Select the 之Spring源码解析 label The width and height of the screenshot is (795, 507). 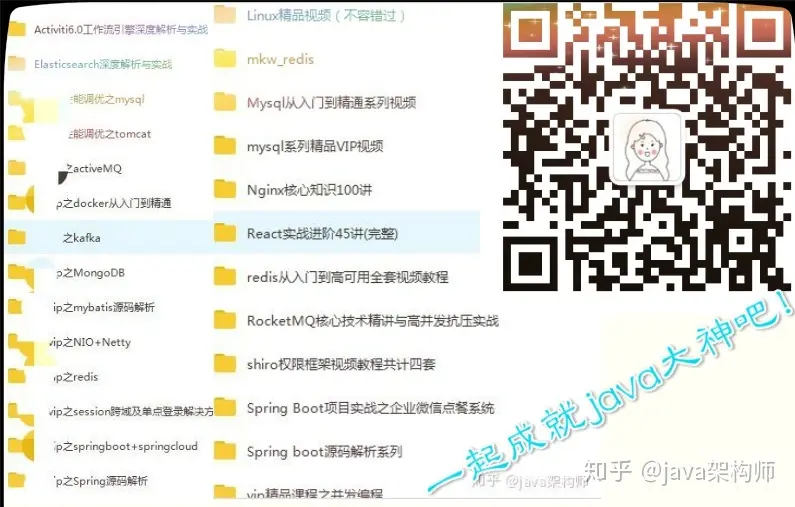coord(101,481)
